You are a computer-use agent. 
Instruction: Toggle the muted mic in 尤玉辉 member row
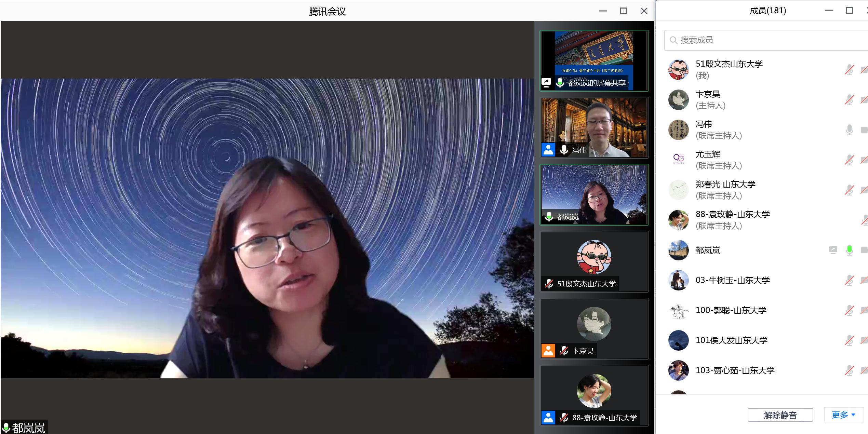tap(849, 160)
